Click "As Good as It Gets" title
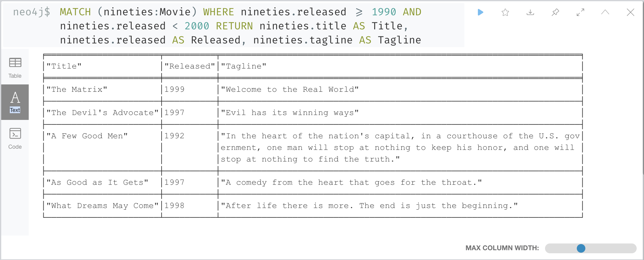The height and width of the screenshot is (260, 644). [97, 182]
